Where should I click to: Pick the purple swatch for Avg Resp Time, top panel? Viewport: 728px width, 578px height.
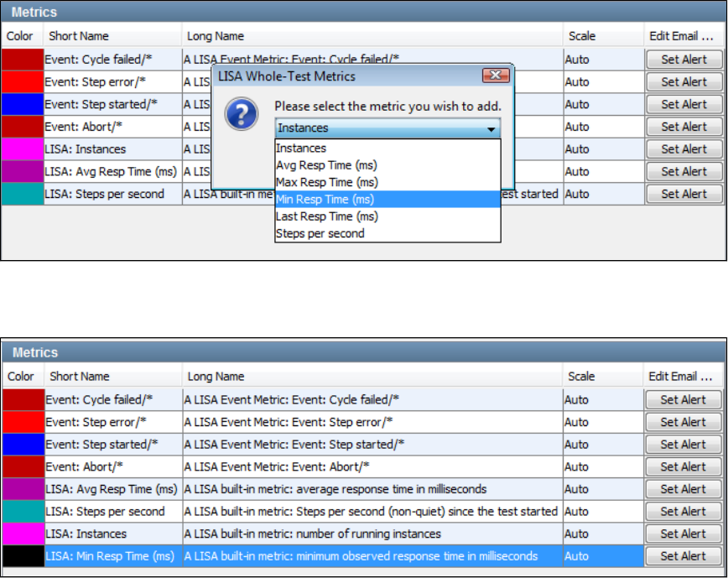(x=23, y=171)
